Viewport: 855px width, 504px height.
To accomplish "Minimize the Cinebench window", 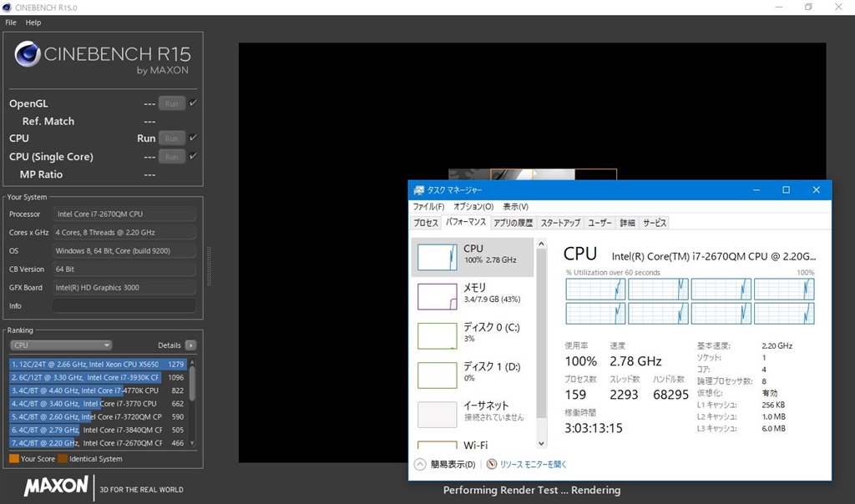I will [779, 7].
